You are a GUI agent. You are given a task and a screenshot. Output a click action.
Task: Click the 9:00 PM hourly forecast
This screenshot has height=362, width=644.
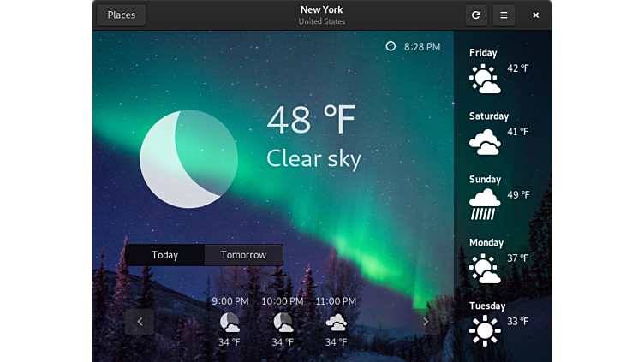(230, 322)
